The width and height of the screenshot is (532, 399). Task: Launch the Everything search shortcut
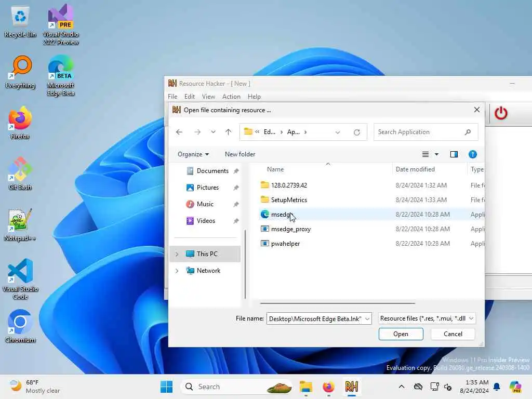point(20,72)
